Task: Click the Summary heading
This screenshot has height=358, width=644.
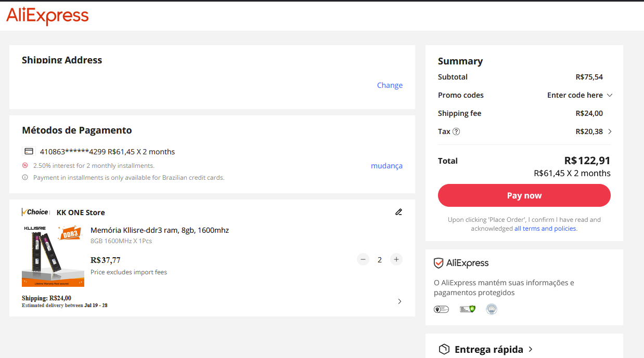Action: click(460, 61)
